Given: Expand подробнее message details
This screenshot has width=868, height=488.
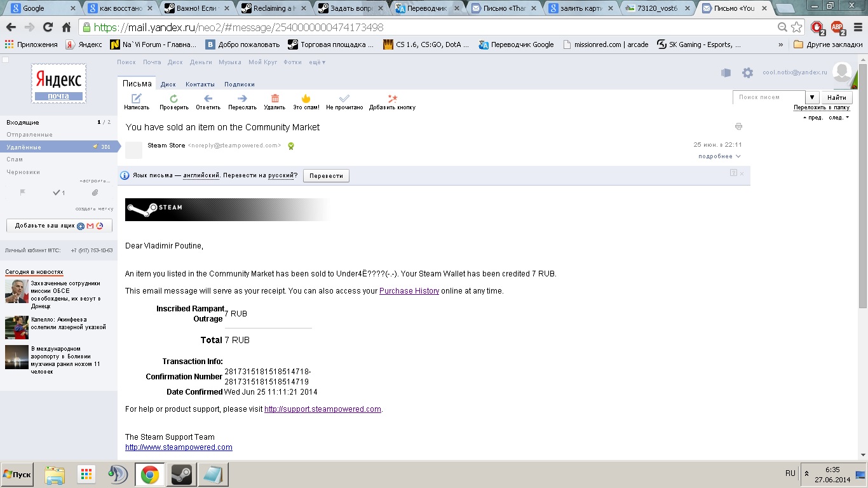Looking at the screenshot, I should pyautogui.click(x=719, y=156).
